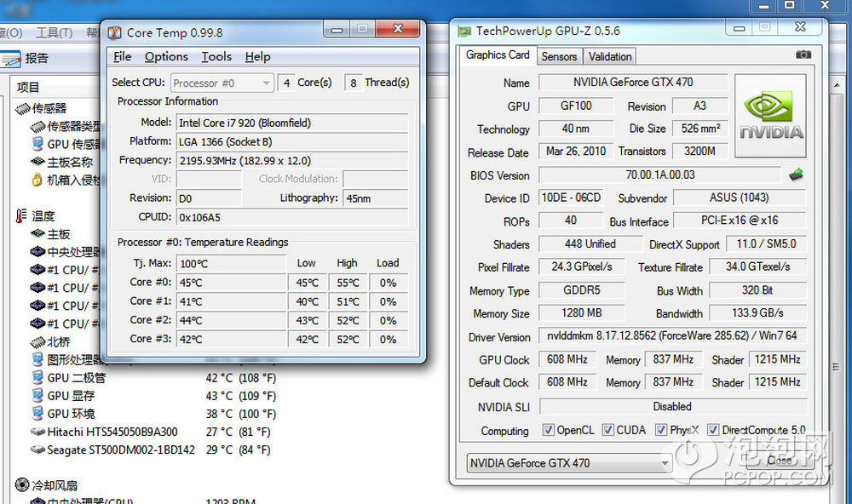This screenshot has height=504, width=852.
Task: Switch to the Sensors tab in GPU-Z
Action: [x=559, y=56]
